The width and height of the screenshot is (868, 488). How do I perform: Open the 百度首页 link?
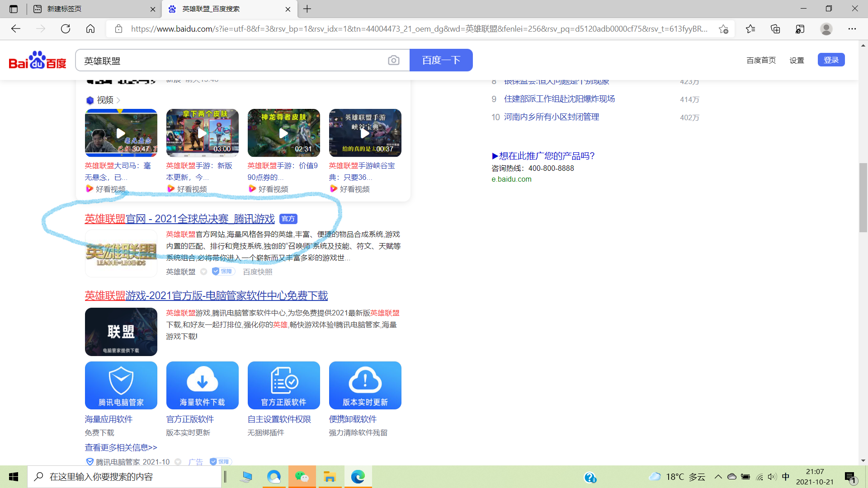(x=761, y=60)
